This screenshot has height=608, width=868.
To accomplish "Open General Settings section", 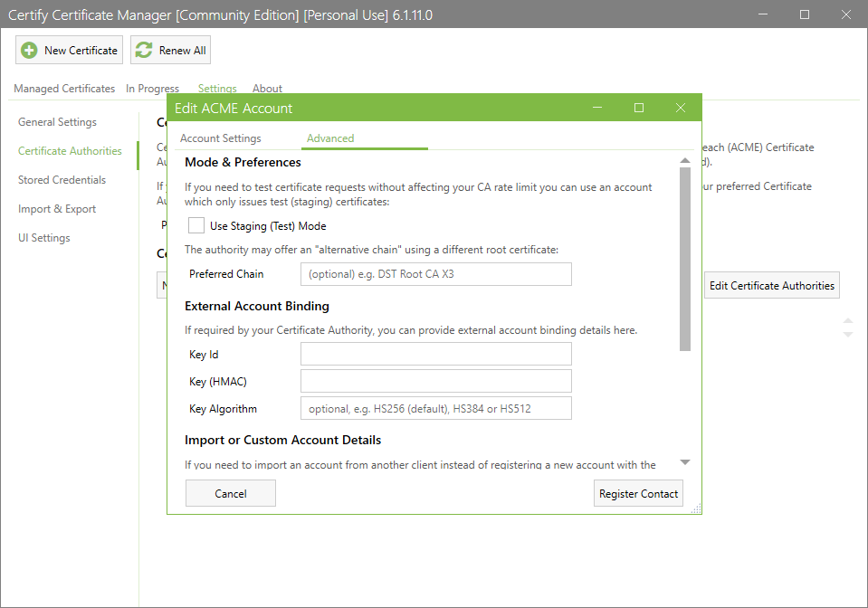I will (x=57, y=122).
